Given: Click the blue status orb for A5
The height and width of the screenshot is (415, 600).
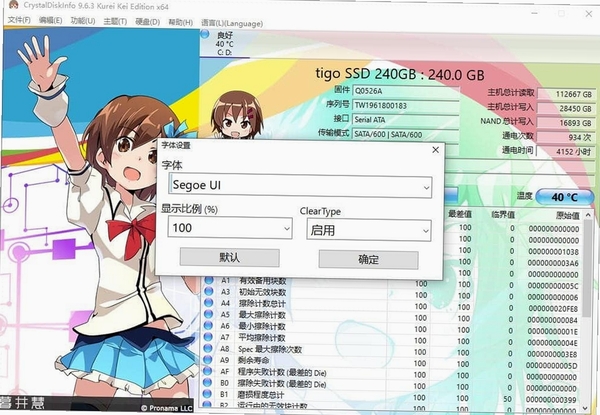Looking at the screenshot, I should (x=209, y=314).
